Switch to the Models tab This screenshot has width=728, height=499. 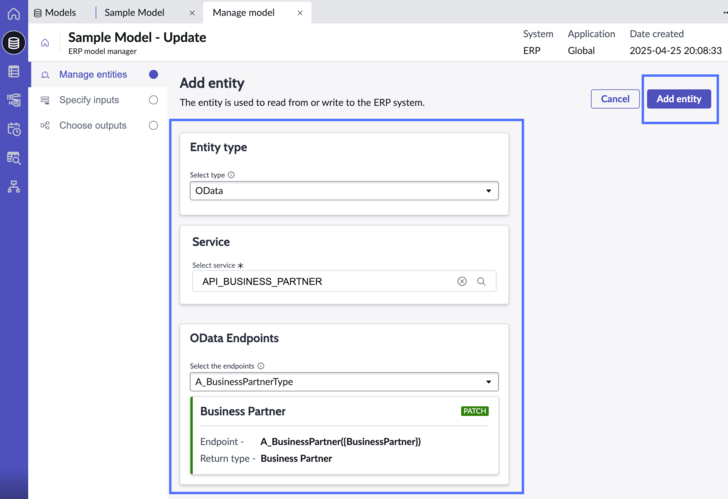pyautogui.click(x=60, y=13)
